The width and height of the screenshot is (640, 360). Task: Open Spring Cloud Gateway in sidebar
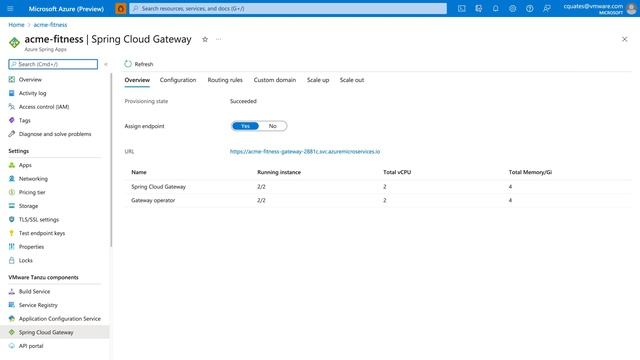point(46,332)
